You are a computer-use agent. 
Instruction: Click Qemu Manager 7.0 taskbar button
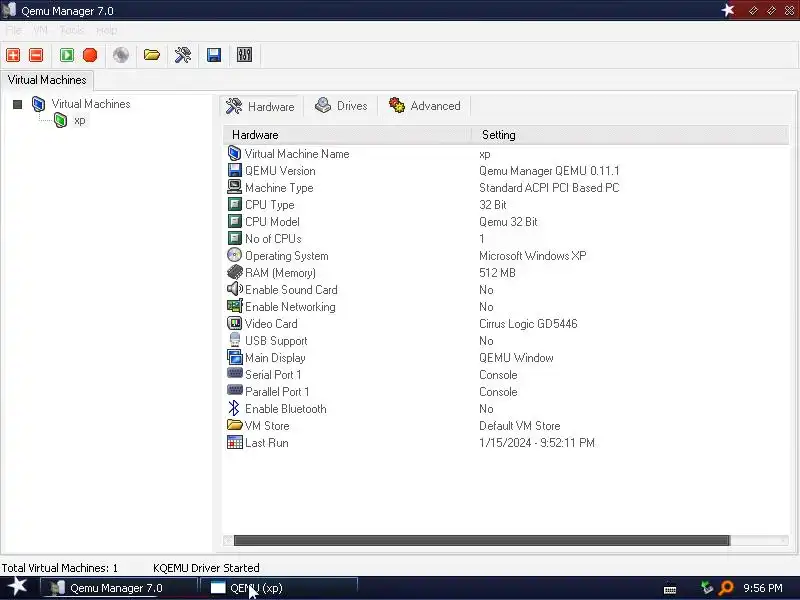coord(118,588)
